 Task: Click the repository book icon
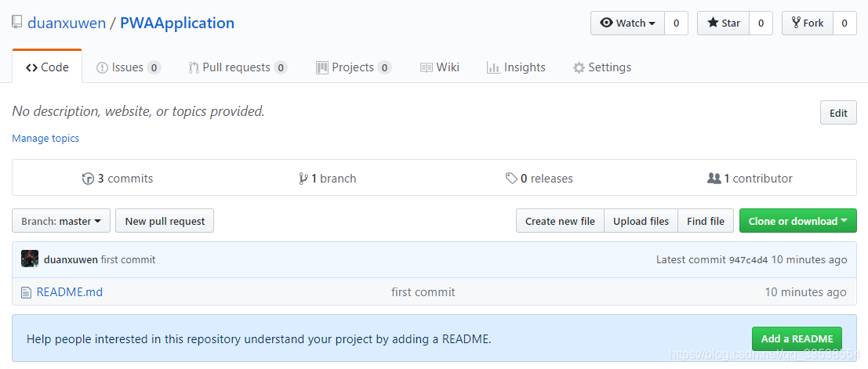17,23
